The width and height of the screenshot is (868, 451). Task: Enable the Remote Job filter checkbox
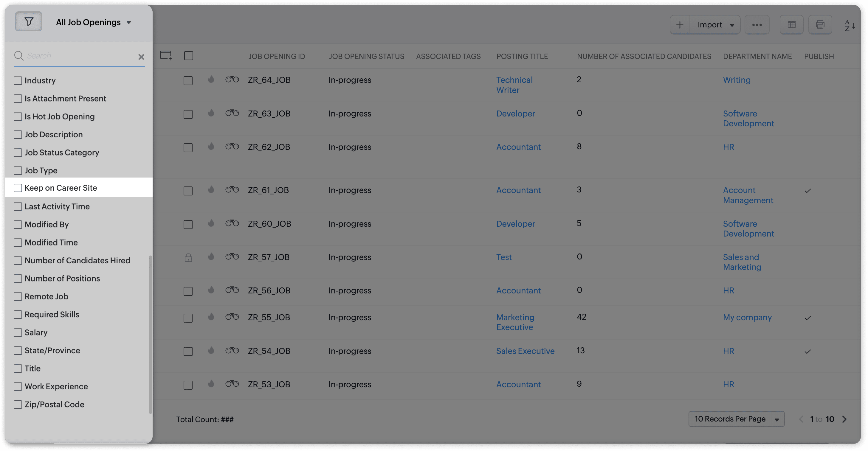pyautogui.click(x=18, y=296)
